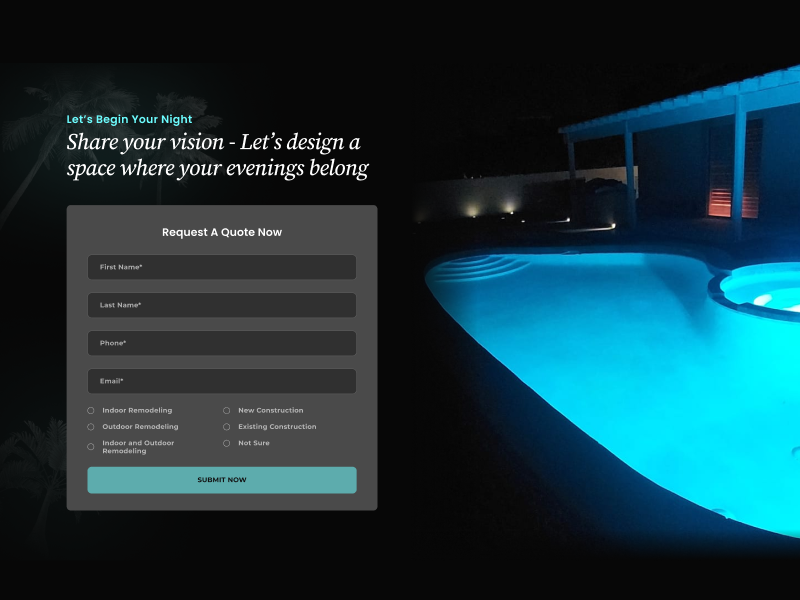800x600 pixels.
Task: Click the First Name input field
Action: pyautogui.click(x=222, y=267)
